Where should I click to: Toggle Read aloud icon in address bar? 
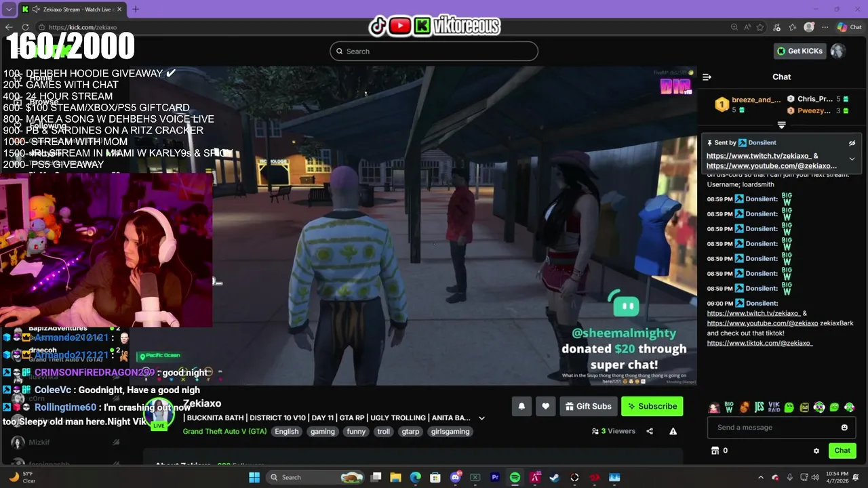[747, 27]
